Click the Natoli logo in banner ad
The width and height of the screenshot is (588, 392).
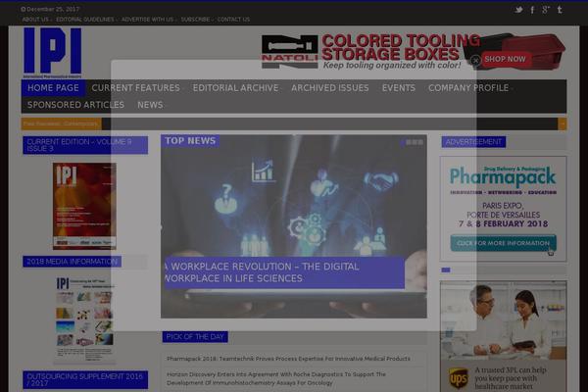tap(289, 52)
